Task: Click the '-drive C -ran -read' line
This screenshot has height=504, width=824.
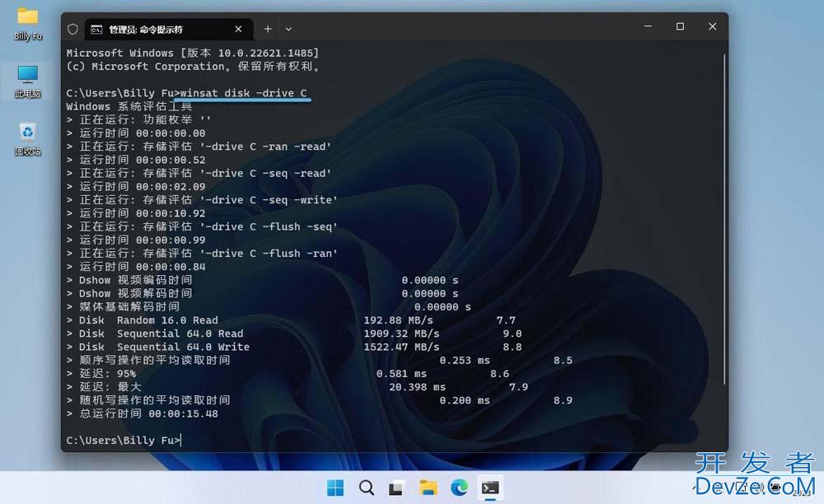Action: tap(199, 147)
